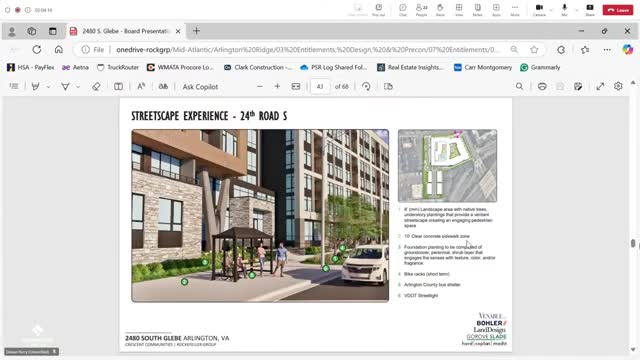The height and width of the screenshot is (360, 640).
Task: Rotate the PDF page
Action: 366,86
